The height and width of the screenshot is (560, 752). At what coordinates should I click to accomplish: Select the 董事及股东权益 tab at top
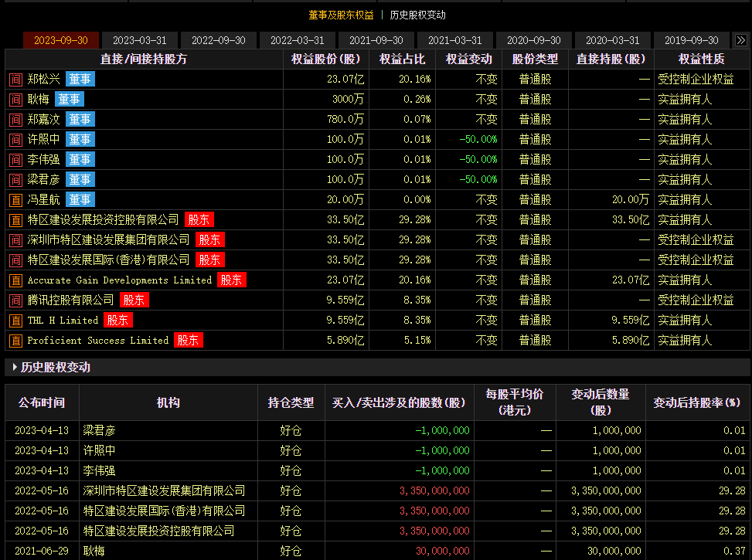click(x=341, y=15)
